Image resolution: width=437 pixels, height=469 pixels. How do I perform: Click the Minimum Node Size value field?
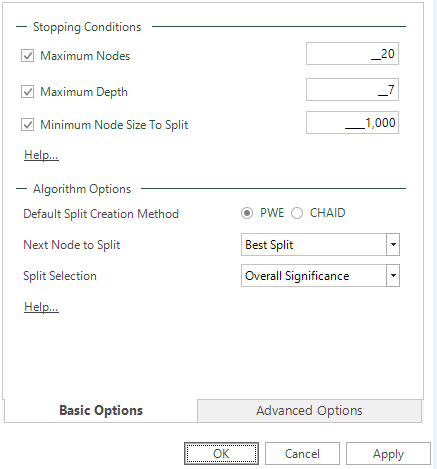click(352, 123)
